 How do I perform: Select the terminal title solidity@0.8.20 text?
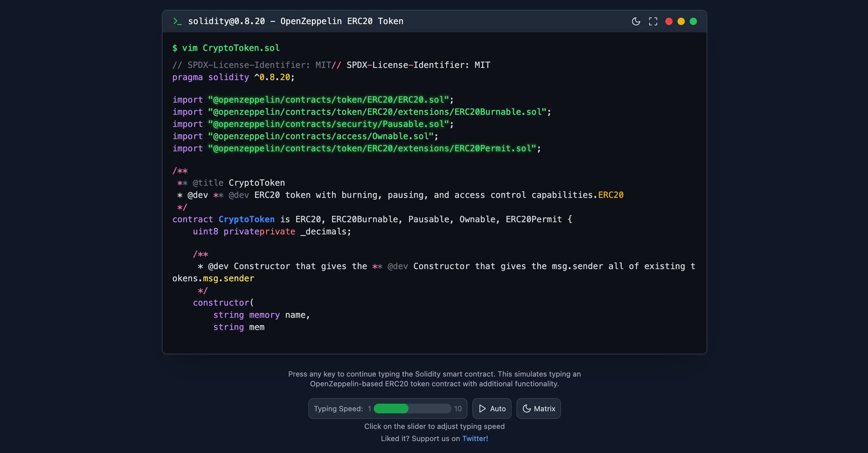coord(226,21)
